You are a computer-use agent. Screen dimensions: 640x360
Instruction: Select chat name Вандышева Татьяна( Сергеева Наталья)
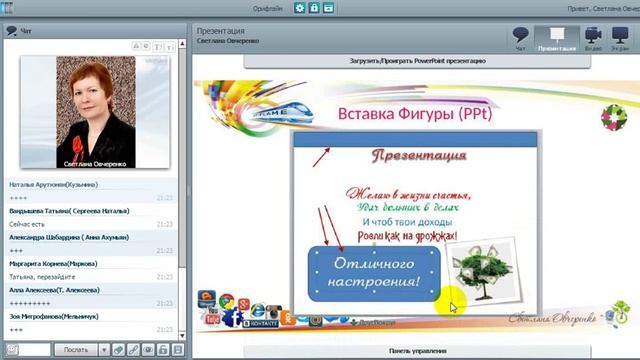pyautogui.click(x=69, y=211)
